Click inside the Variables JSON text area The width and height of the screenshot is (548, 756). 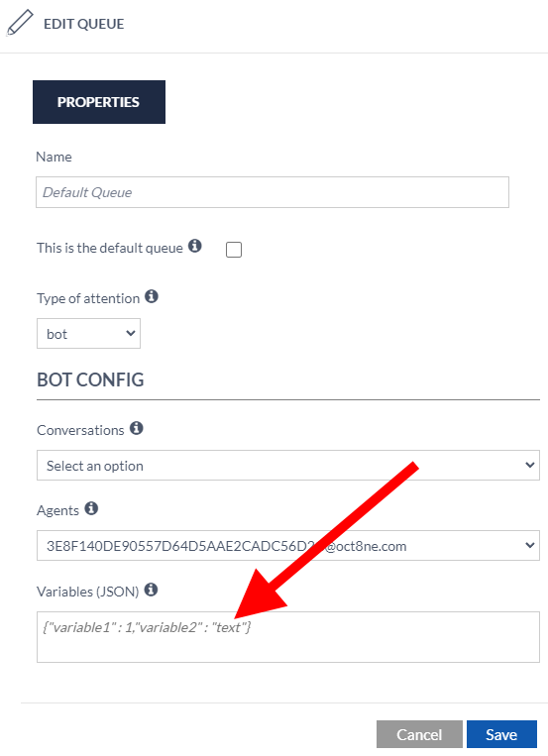288,637
